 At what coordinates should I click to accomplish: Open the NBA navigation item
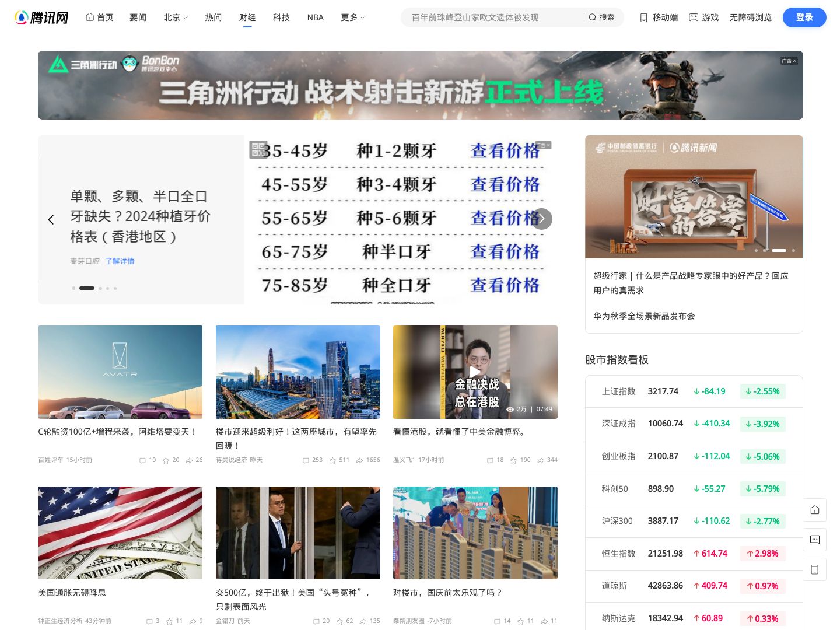tap(316, 17)
